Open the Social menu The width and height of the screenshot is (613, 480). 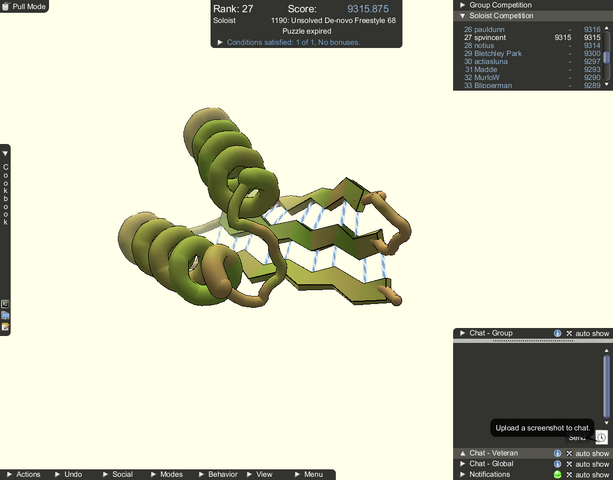pyautogui.click(x=118, y=474)
